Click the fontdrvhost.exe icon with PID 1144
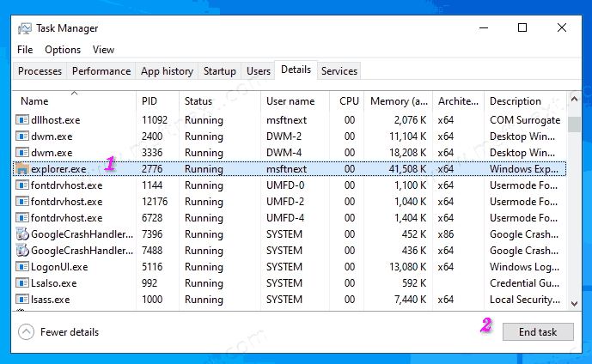592x364 pixels. [x=22, y=185]
